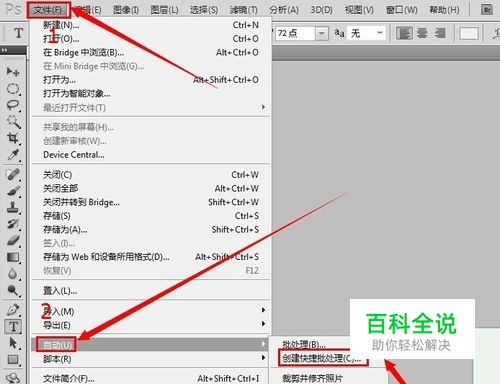Choose 文件简介(F)... menu entry

click(151, 378)
